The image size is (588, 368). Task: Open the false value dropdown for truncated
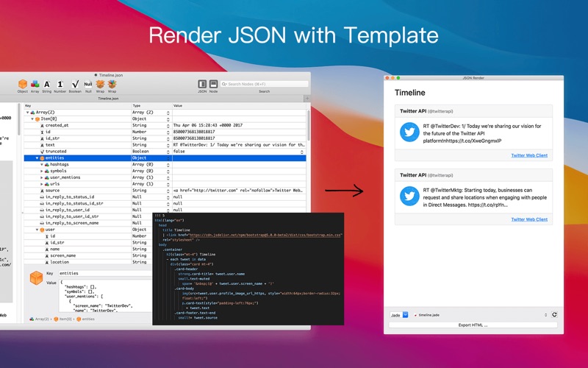point(302,152)
